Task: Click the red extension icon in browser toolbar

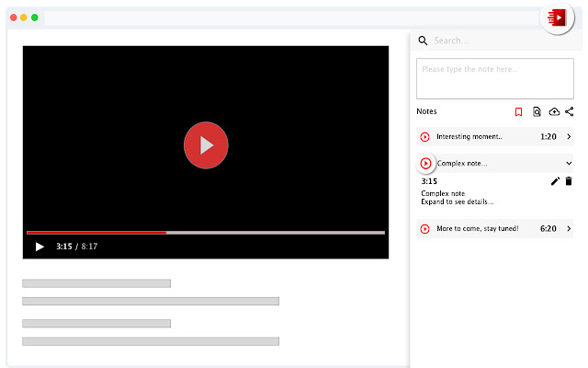Action: 558,17
